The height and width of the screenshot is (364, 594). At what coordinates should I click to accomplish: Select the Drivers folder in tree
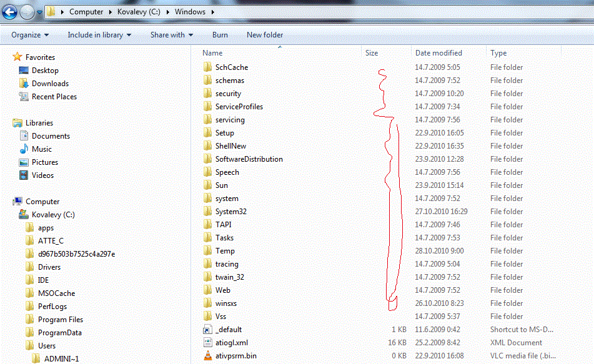click(49, 267)
